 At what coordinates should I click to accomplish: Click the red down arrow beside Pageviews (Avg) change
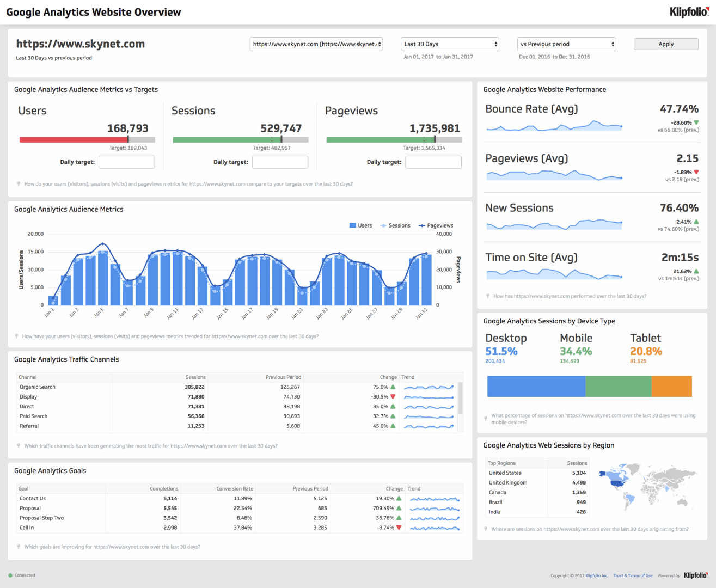pos(696,172)
